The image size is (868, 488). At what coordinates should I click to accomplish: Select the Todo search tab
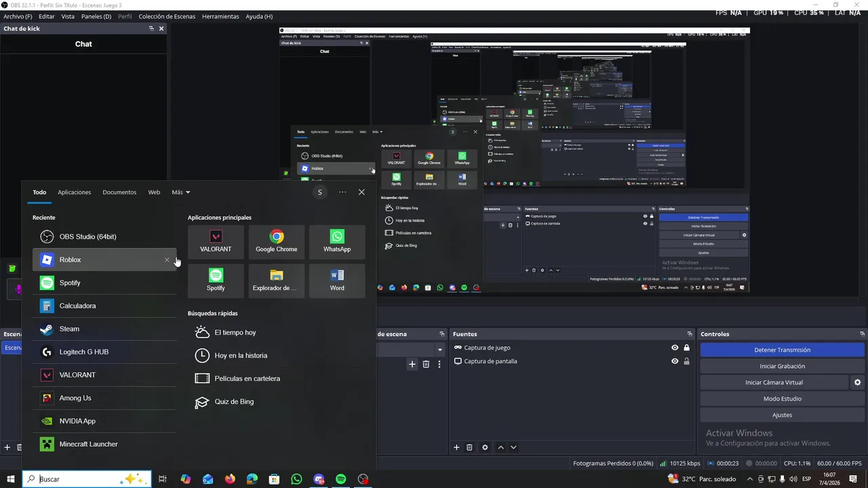click(x=39, y=192)
